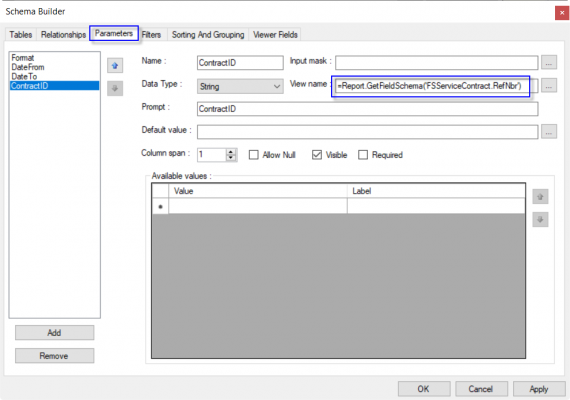
Task: Click the Apply button
Action: 539,389
